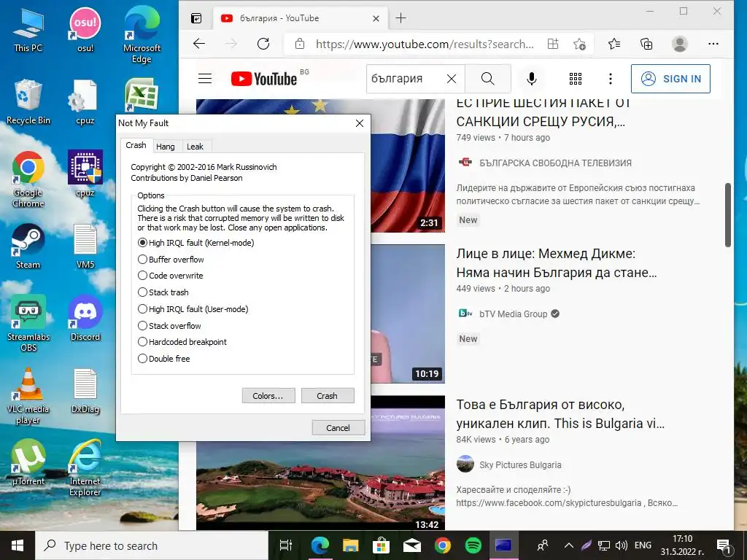Open a new tab in Edge
This screenshot has height=560, width=747.
pyautogui.click(x=401, y=18)
